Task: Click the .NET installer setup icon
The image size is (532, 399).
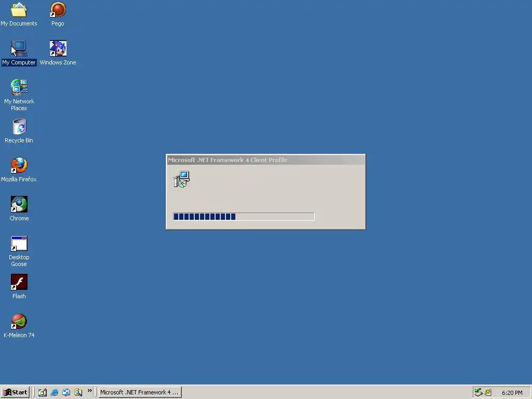Action: click(181, 179)
